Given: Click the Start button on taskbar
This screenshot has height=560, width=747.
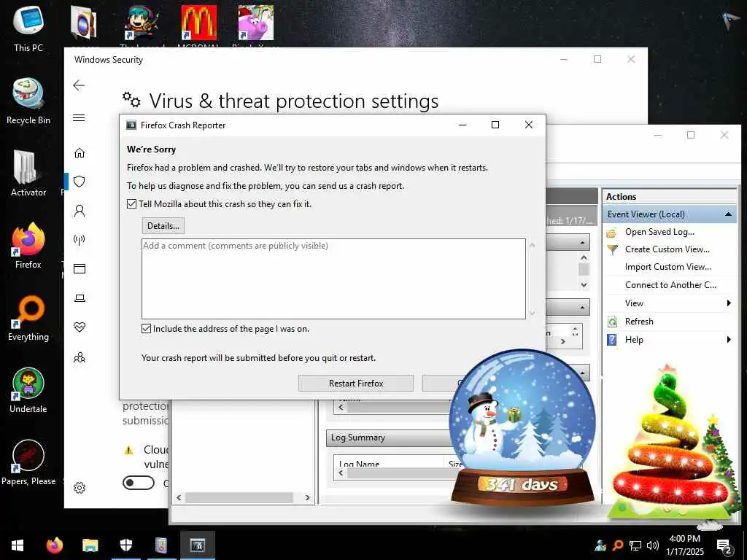Looking at the screenshot, I should [18, 545].
